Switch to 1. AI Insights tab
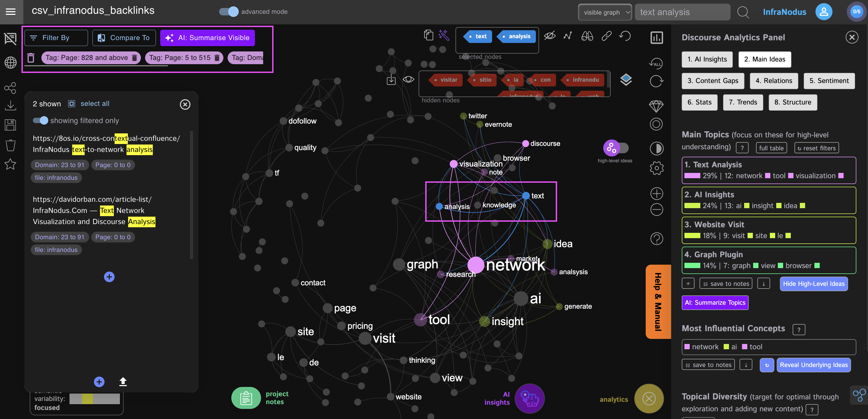The width and height of the screenshot is (868, 419). point(707,59)
